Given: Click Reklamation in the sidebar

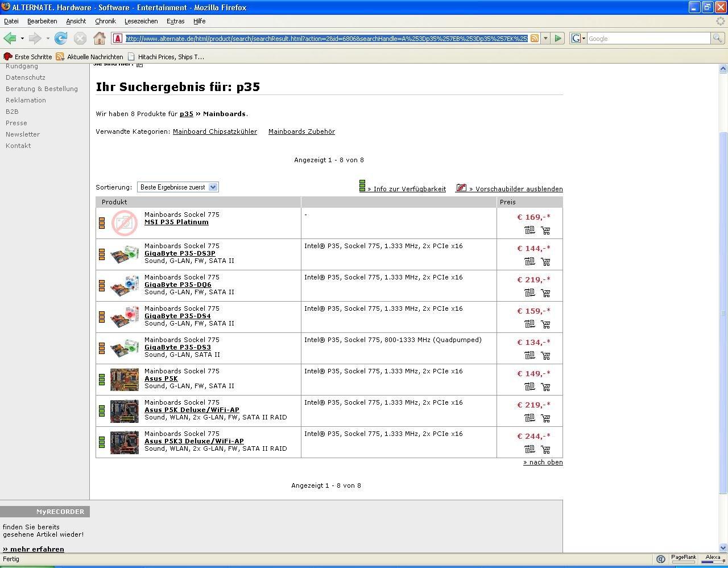Looking at the screenshot, I should pyautogui.click(x=26, y=100).
